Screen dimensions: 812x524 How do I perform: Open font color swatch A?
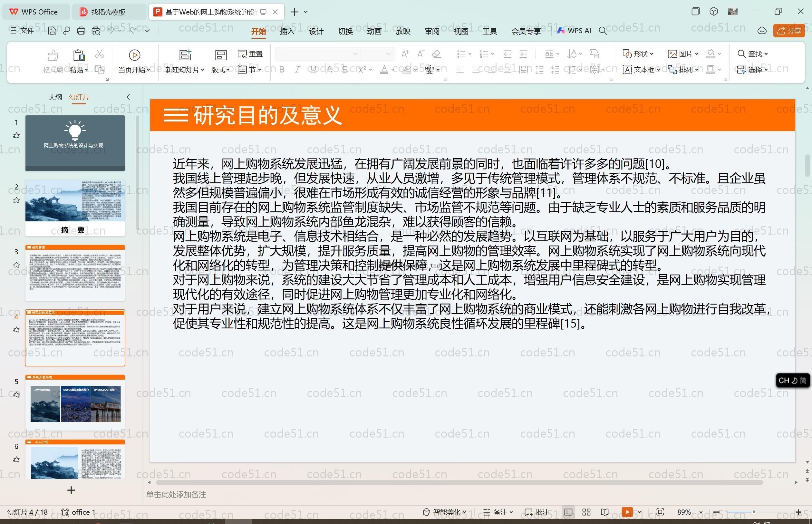[384, 69]
